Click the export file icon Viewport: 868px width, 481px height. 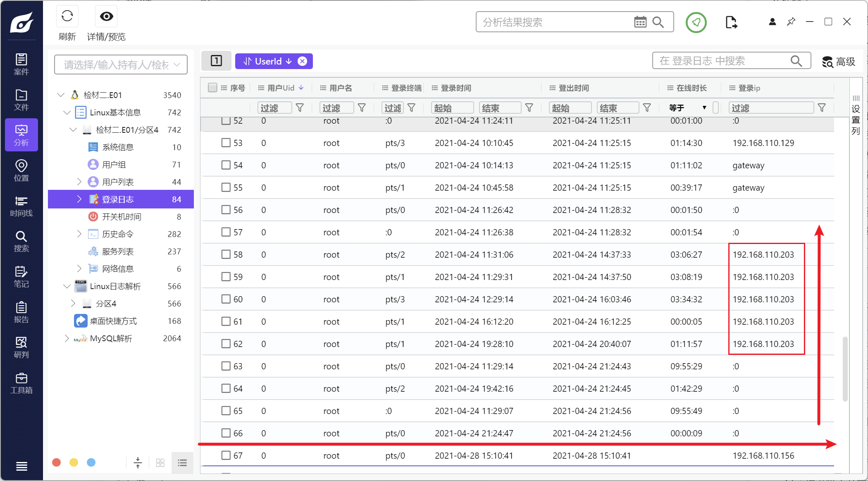pyautogui.click(x=731, y=22)
